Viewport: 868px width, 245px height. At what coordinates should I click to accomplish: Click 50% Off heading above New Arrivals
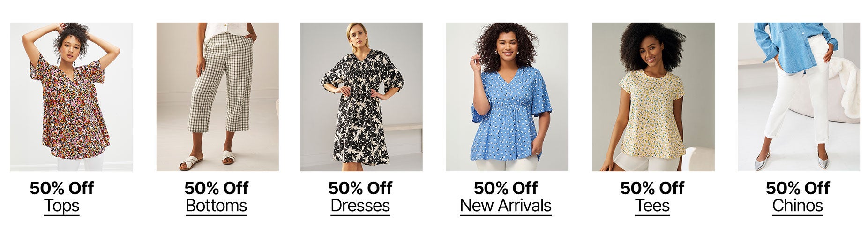[x=506, y=188]
